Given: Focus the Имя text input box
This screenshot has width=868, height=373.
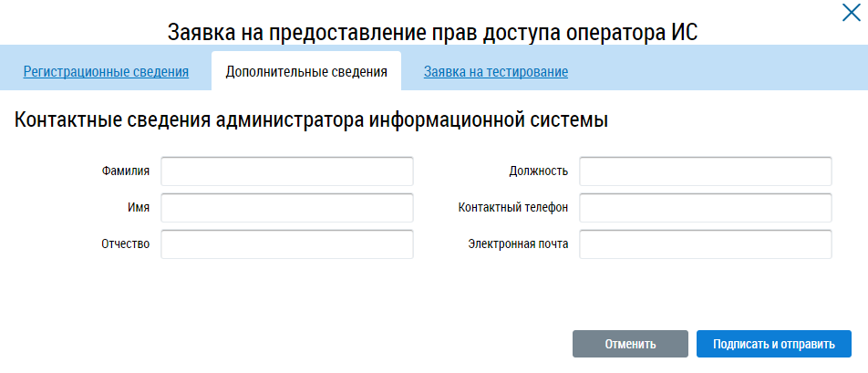Looking at the screenshot, I should pos(287,208).
